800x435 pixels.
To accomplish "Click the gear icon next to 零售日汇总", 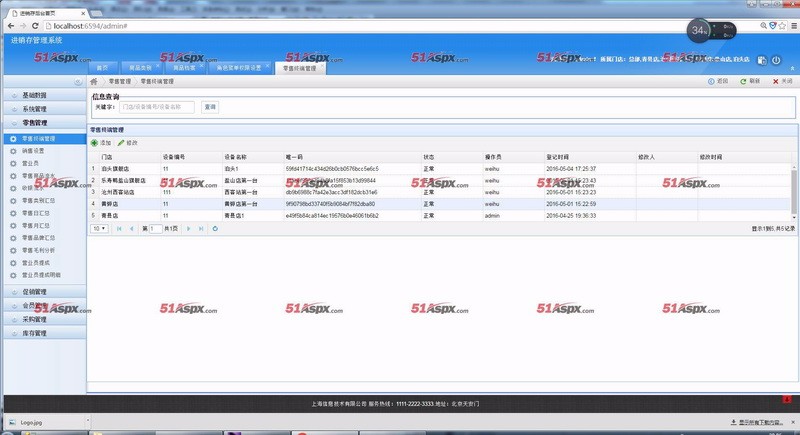I will [13, 213].
